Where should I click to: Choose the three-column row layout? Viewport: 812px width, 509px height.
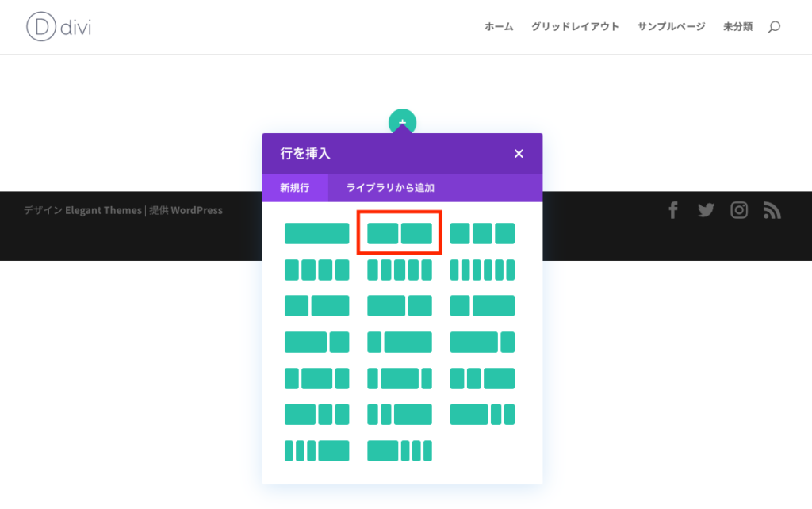coord(482,233)
